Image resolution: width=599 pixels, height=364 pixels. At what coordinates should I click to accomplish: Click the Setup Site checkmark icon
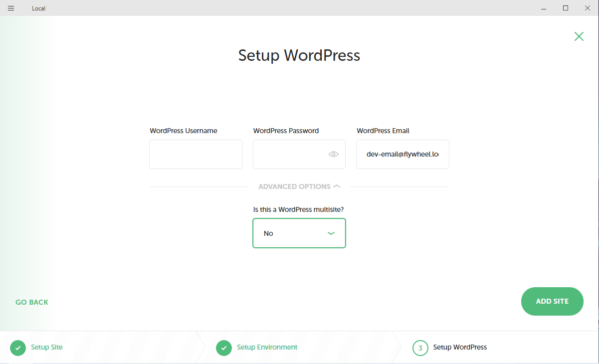[x=18, y=348]
